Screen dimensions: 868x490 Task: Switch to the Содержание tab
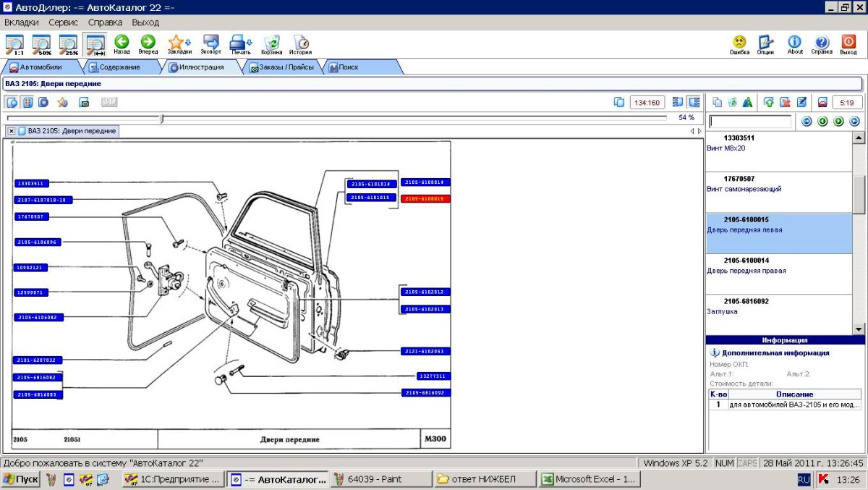tap(120, 67)
